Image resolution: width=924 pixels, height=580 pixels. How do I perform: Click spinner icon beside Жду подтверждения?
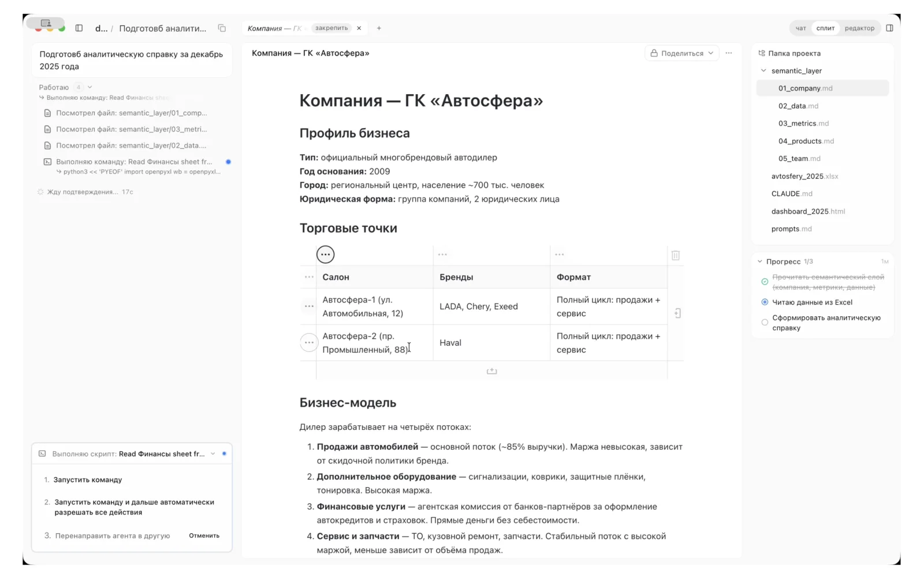click(40, 192)
